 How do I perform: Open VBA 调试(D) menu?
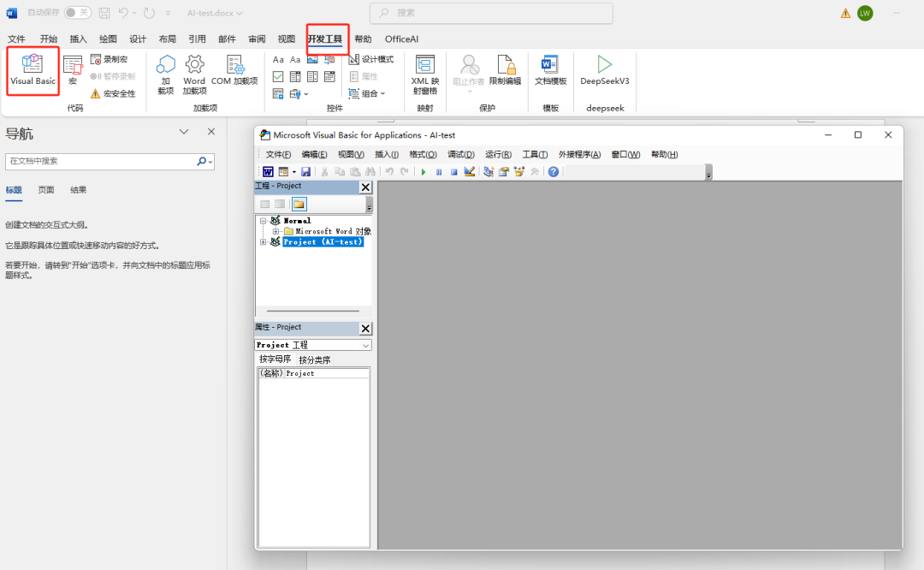click(461, 154)
